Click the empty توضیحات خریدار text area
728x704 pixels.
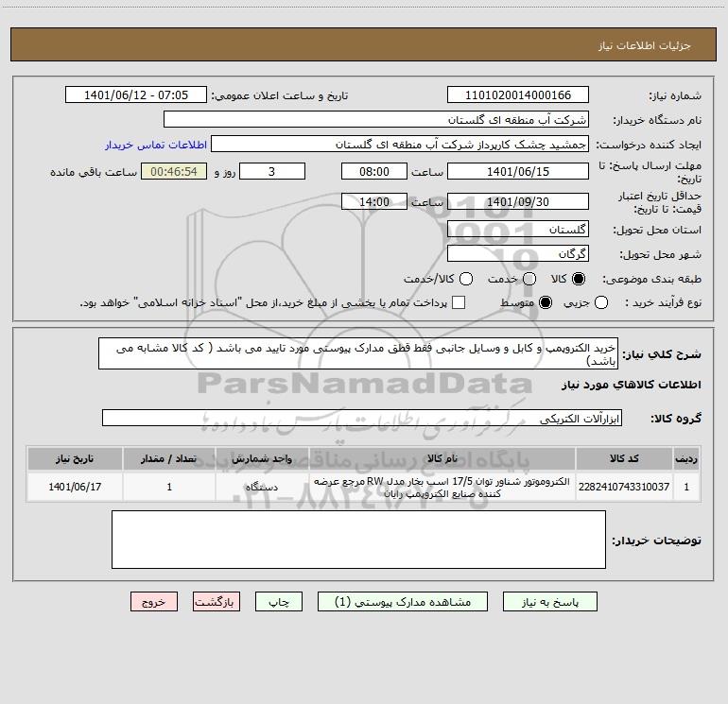(x=358, y=540)
